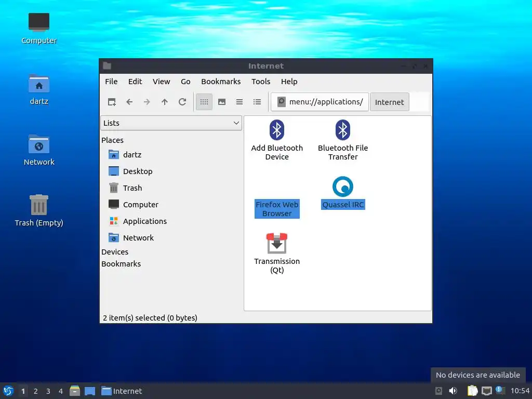Switch to compact list view
532x399 pixels.
pyautogui.click(x=240, y=102)
